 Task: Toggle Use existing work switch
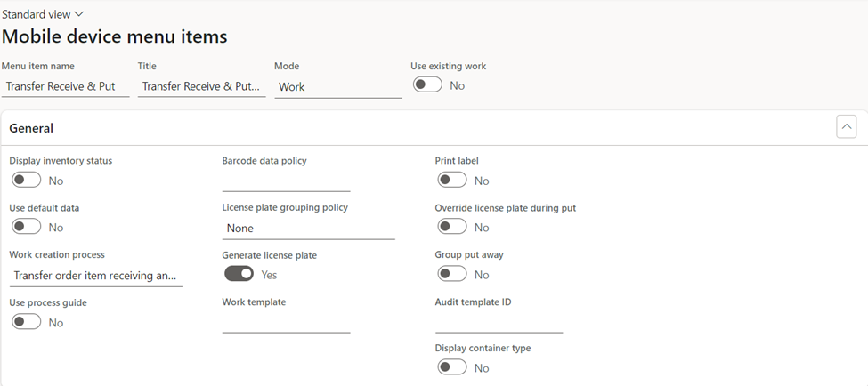[427, 84]
